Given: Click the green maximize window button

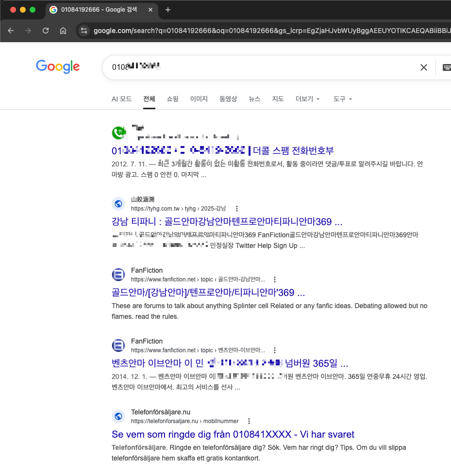Looking at the screenshot, I should pos(33,10).
